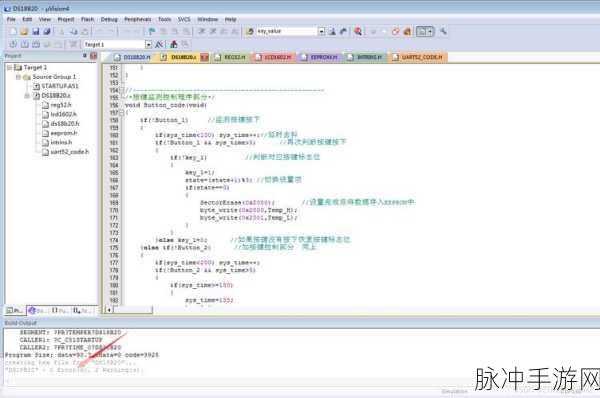Switch to DS18B20.H editor tab
Image resolution: width=600 pixels, height=398 pixels.
(x=132, y=57)
